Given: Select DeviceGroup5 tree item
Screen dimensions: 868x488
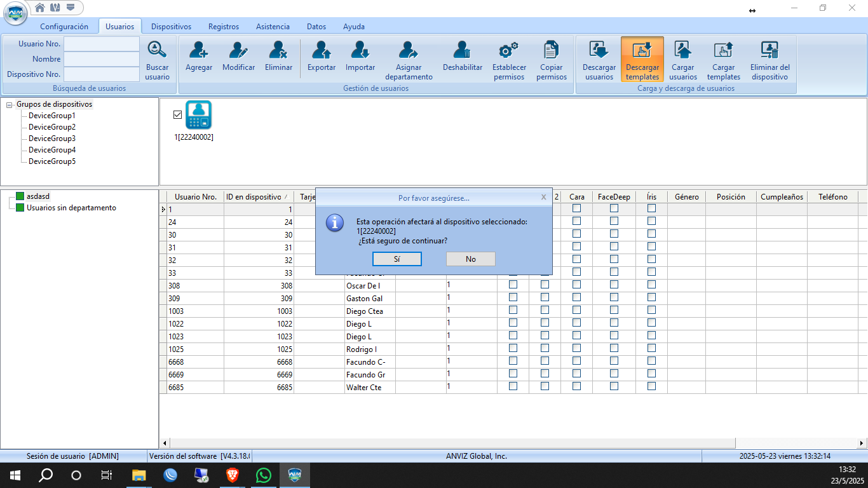Looking at the screenshot, I should 52,161.
